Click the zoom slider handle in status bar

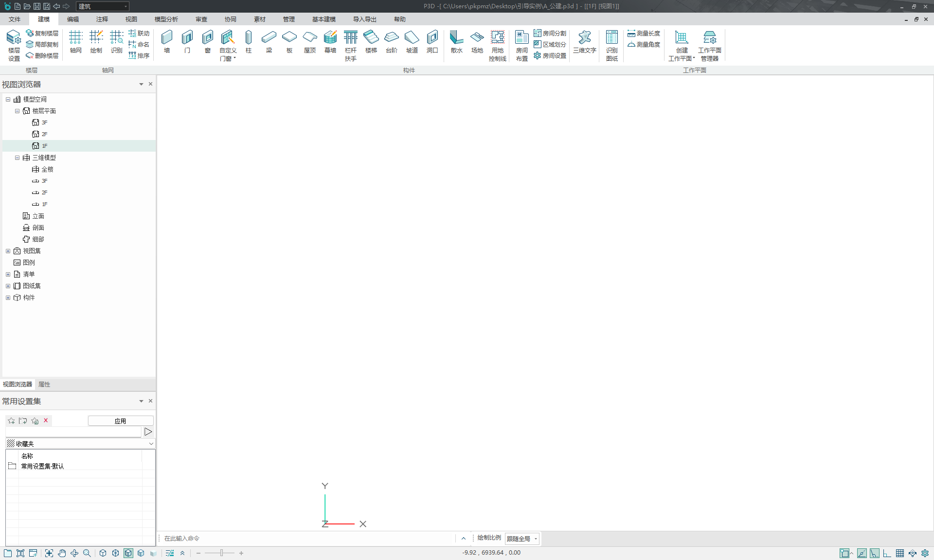tap(221, 553)
